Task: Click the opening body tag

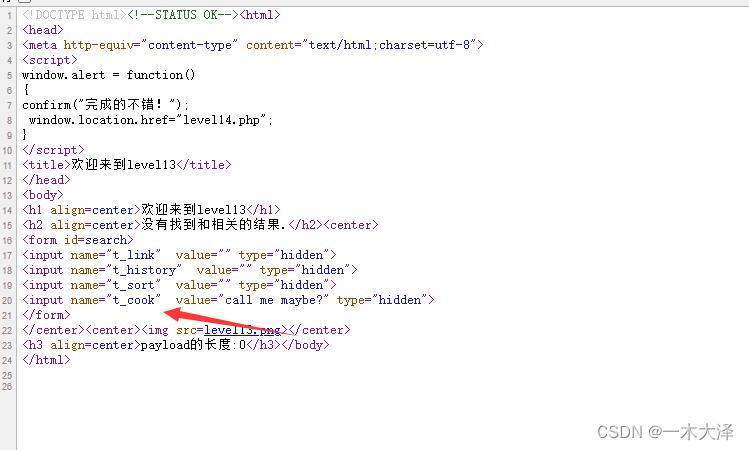Action: click(x=43, y=195)
